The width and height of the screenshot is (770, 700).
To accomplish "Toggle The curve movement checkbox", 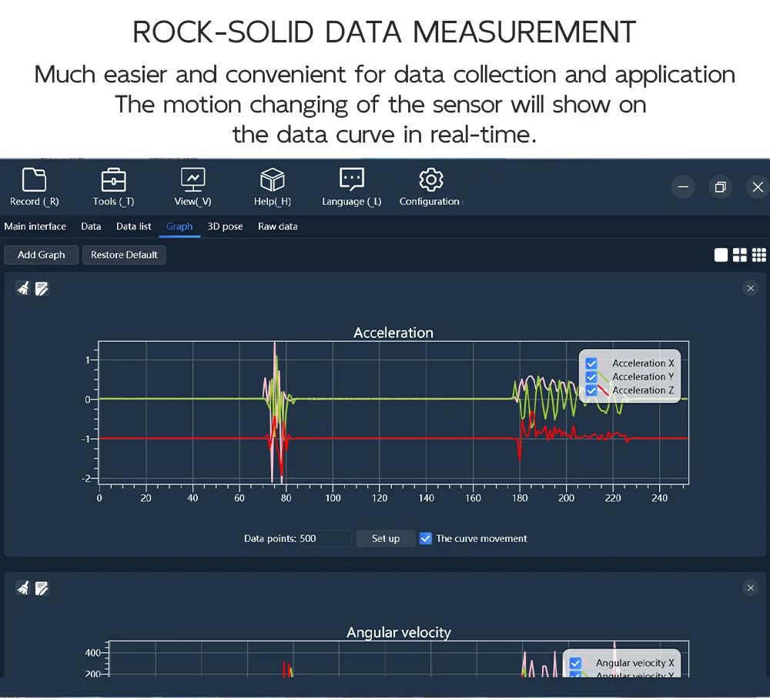I will point(425,538).
